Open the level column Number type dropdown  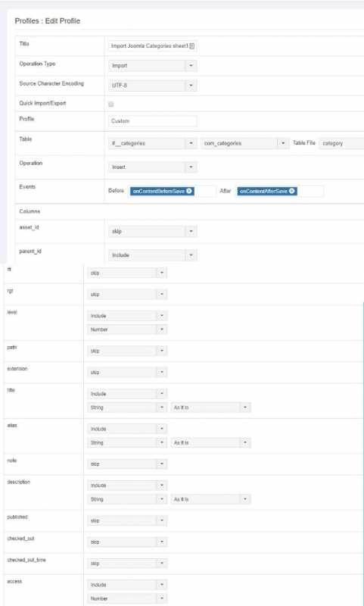coord(127,330)
